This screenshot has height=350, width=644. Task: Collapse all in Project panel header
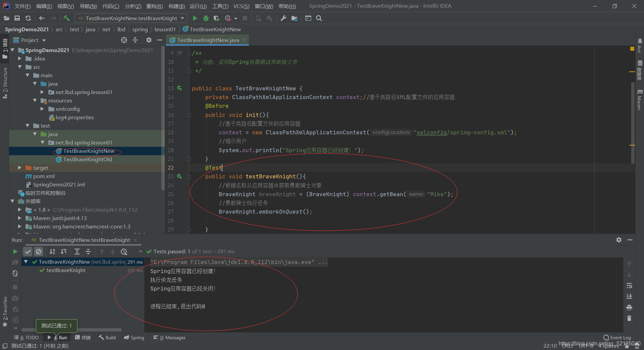tap(135, 40)
